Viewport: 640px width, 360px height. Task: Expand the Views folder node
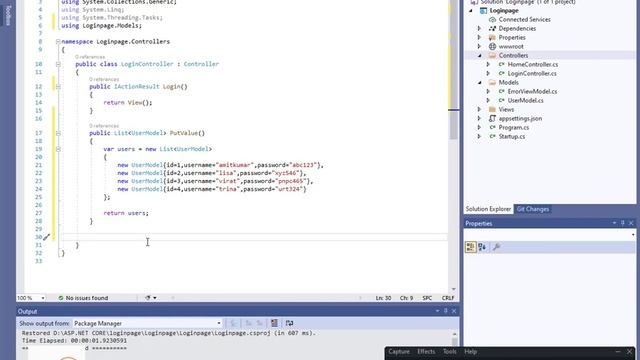tap(480, 109)
